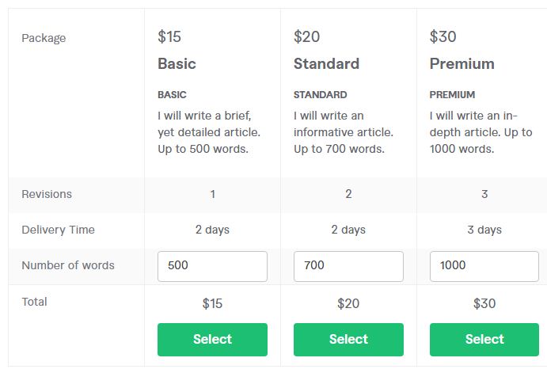
Task: Click the Total row label
Action: pos(34,302)
